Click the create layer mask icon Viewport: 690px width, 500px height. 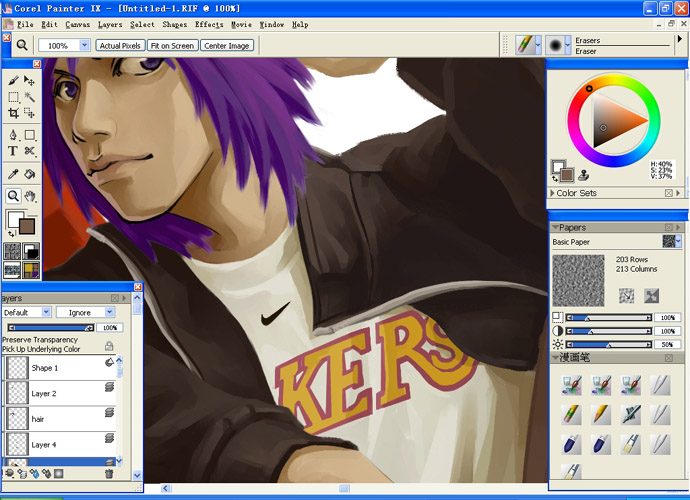(x=59, y=474)
